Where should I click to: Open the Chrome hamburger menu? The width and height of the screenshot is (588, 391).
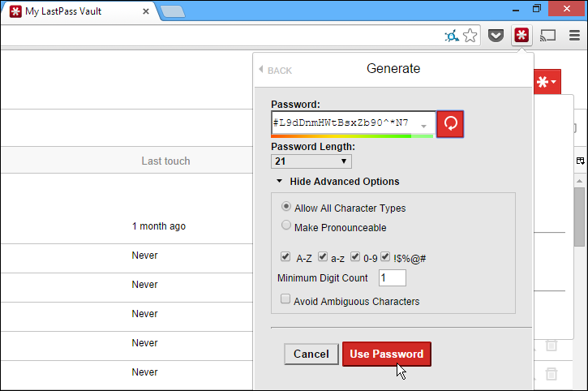(574, 36)
